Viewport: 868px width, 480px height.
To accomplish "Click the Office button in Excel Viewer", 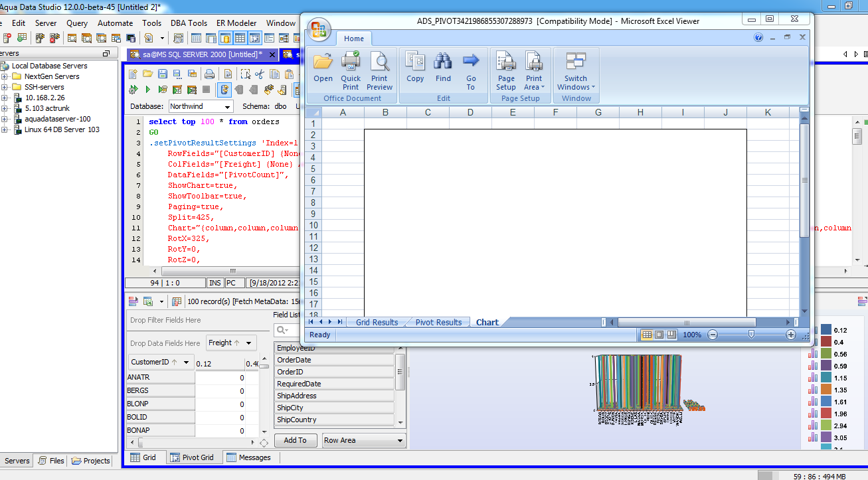I will 319,29.
